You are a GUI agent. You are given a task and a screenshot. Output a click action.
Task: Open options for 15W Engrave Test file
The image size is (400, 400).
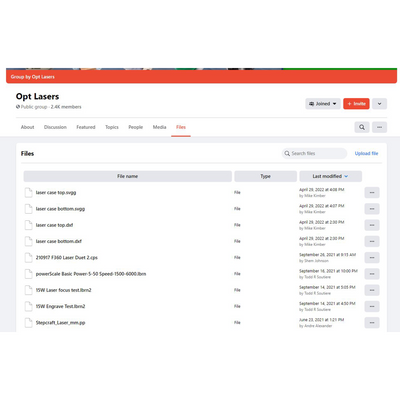[x=372, y=306]
